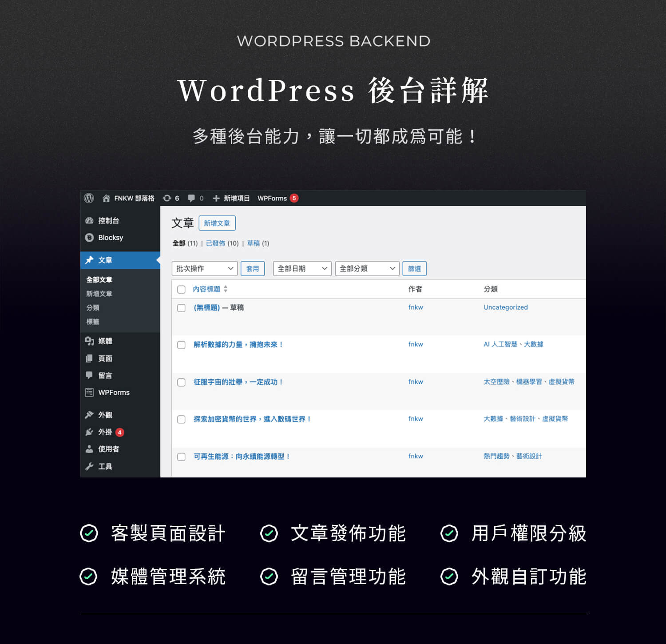Open the red 5 WPForms notification badge
The height and width of the screenshot is (644, 666).
coord(294,198)
